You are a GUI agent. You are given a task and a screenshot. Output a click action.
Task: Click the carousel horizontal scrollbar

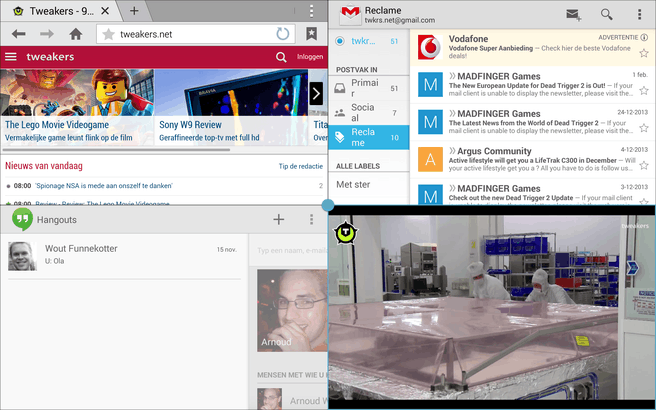click(x=116, y=149)
